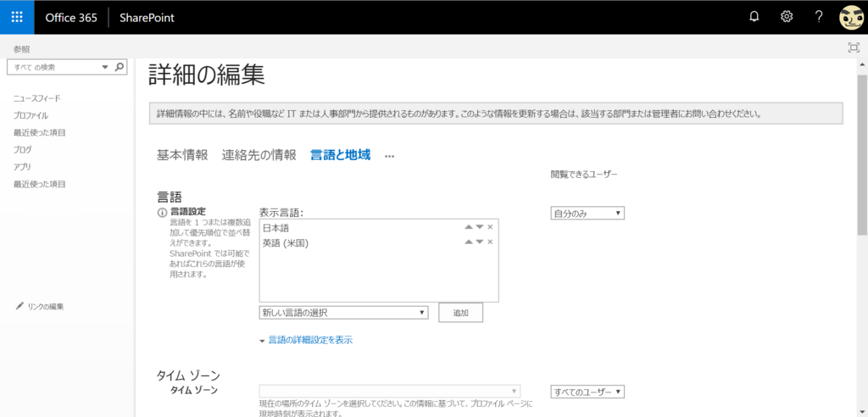Switch to the 連絡先の情報 tab
868x417 pixels.
click(x=259, y=155)
